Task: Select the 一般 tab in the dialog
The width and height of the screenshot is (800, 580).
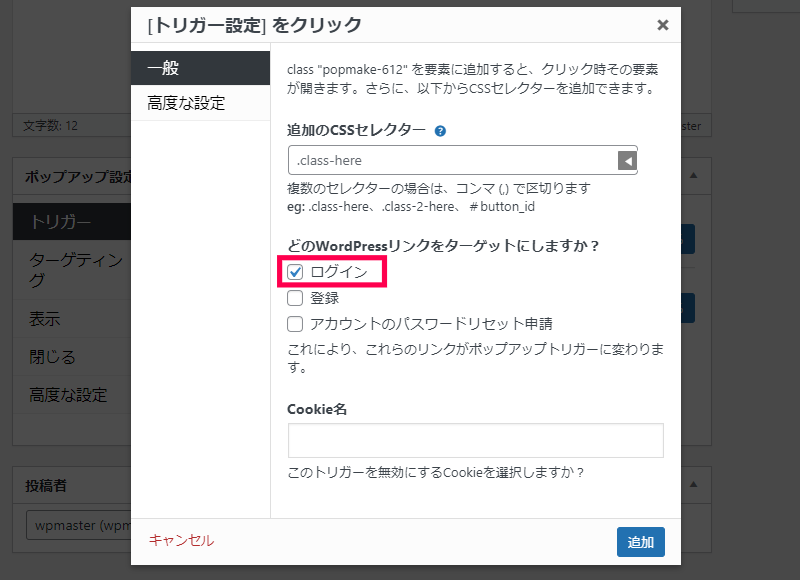Action: (x=201, y=68)
